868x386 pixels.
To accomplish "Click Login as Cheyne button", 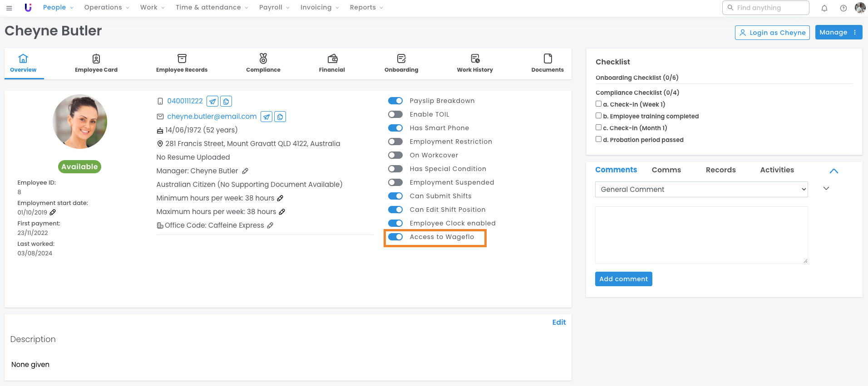I will (x=772, y=33).
